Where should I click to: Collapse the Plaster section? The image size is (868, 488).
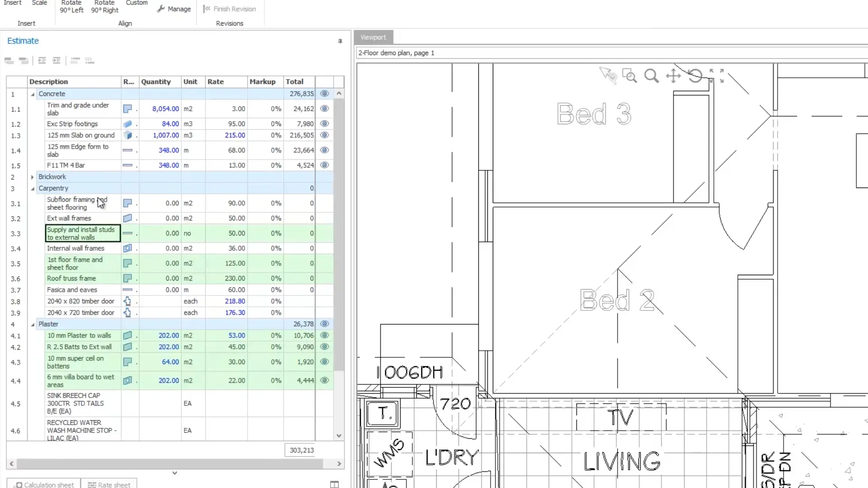tap(33, 324)
